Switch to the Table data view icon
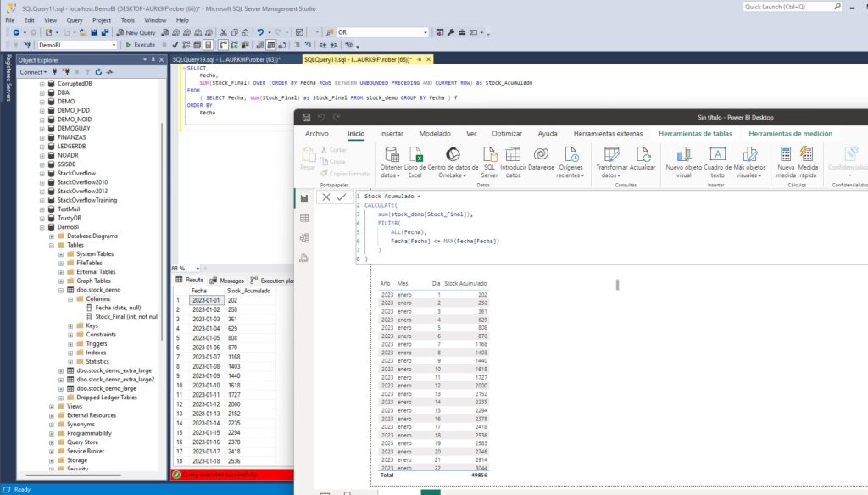The height and width of the screenshot is (495, 868). 305,219
